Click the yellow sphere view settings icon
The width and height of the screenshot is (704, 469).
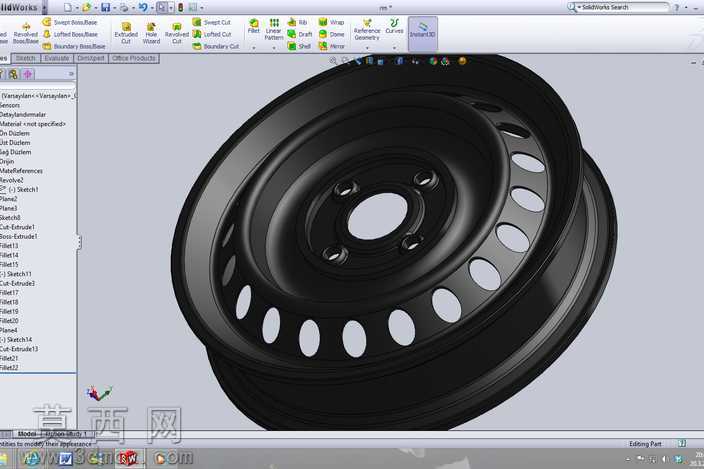[462, 61]
